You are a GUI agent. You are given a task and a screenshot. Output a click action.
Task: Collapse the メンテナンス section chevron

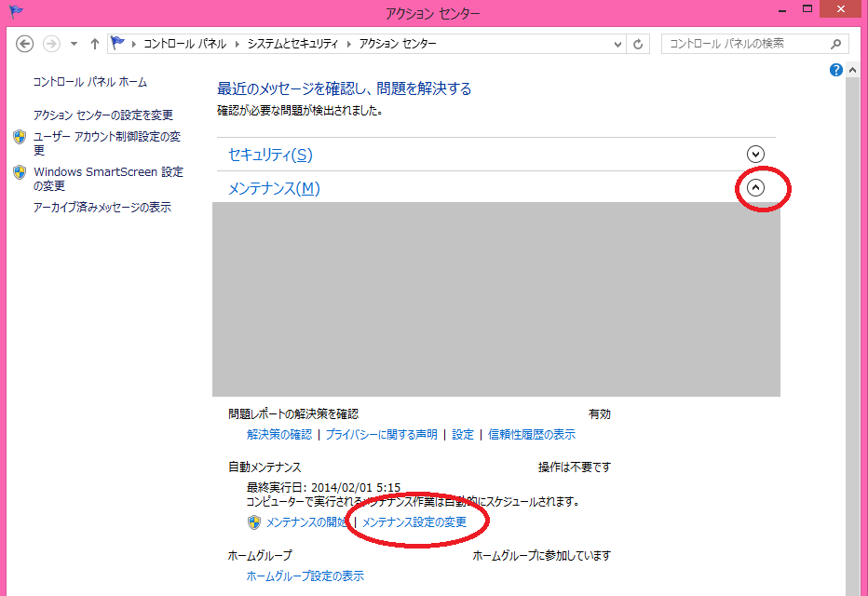pos(755,187)
